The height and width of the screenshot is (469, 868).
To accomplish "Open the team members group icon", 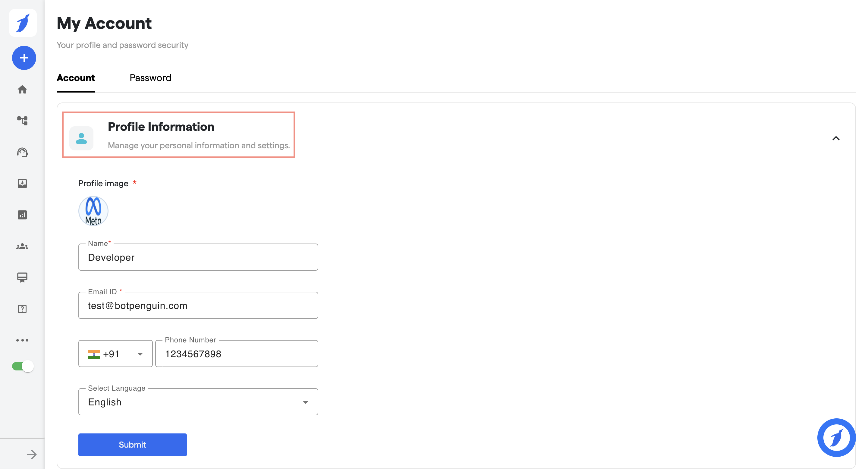I will [22, 247].
